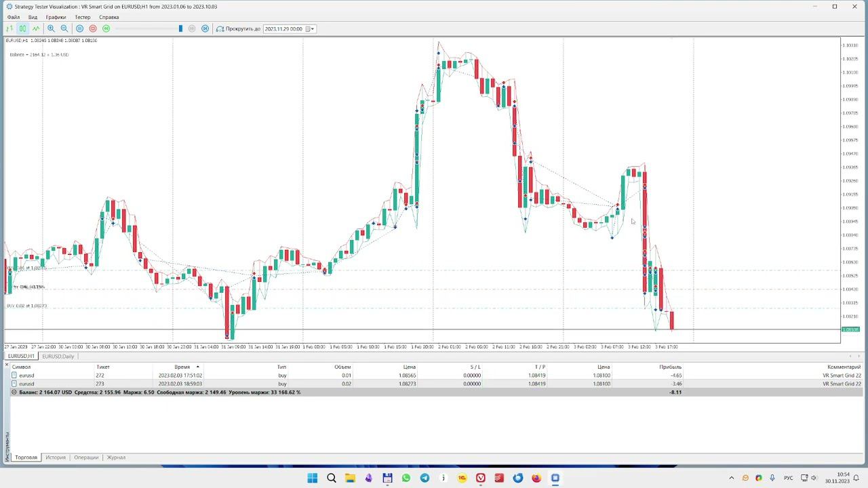
Task: Open Firefox from the taskbar
Action: click(x=536, y=478)
